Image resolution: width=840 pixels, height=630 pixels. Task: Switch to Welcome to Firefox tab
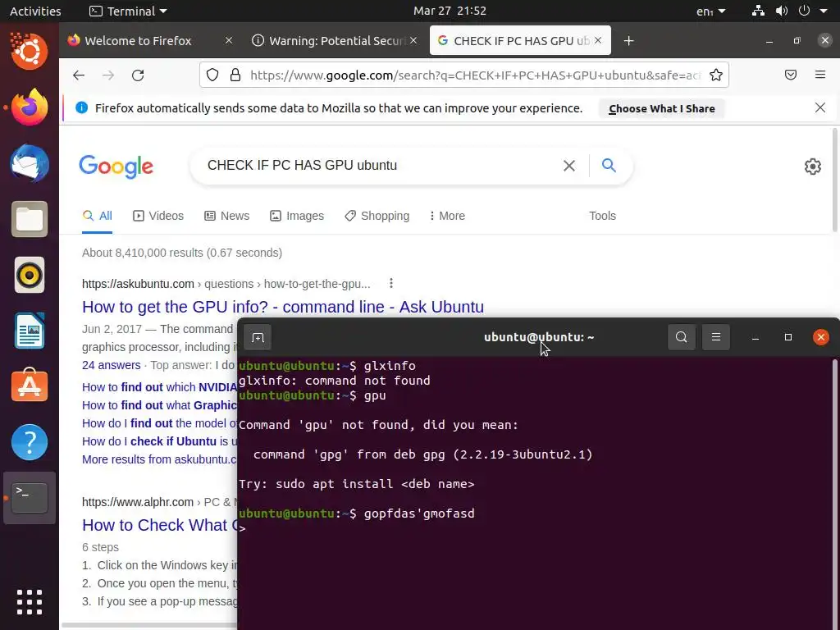[138, 41]
